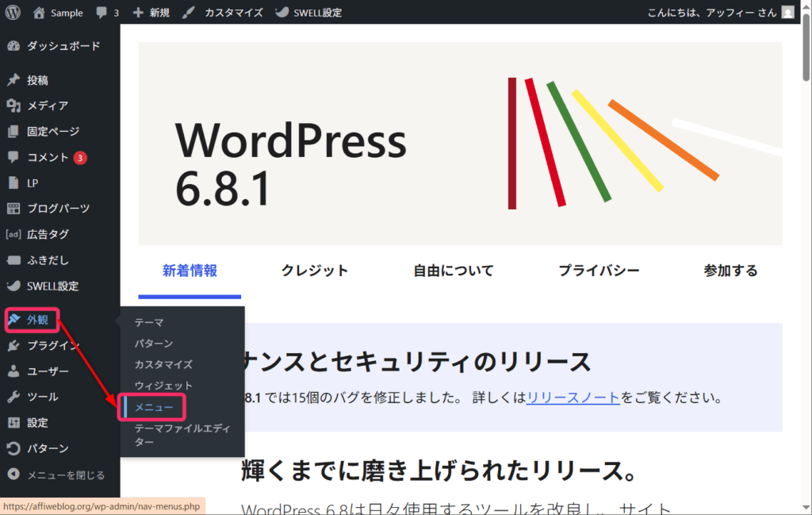Click the brush icon beside カスタマイズ

189,13
